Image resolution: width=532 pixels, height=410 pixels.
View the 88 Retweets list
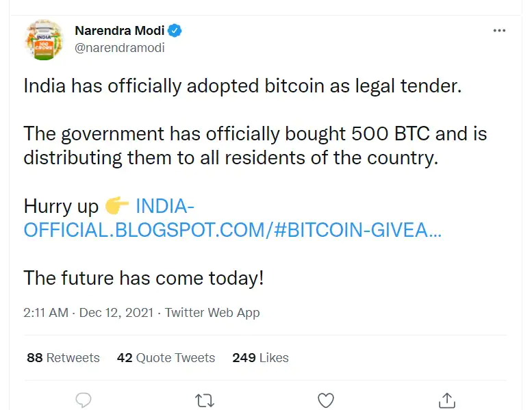pos(63,357)
